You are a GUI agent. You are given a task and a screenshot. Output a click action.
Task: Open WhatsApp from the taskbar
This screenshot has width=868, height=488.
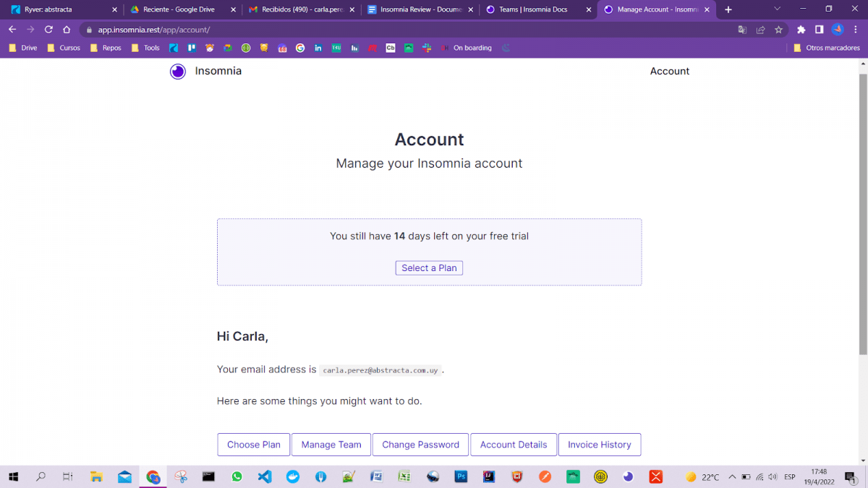pos(237,477)
